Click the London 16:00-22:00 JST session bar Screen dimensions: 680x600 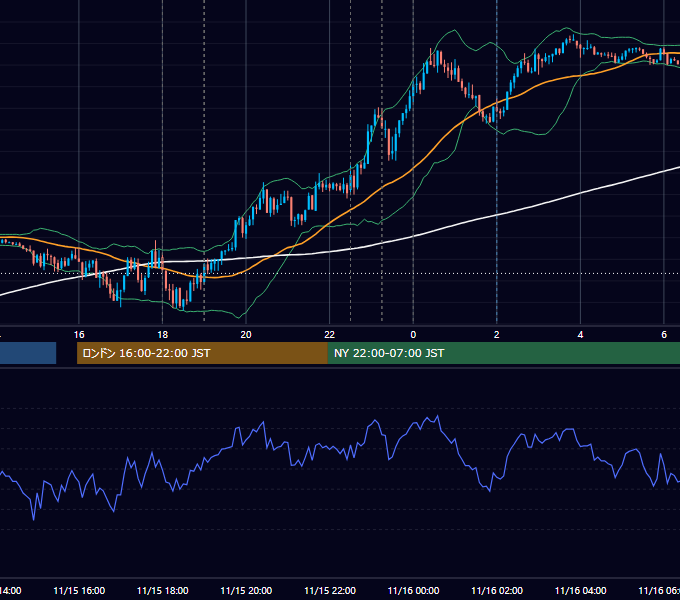(x=202, y=353)
